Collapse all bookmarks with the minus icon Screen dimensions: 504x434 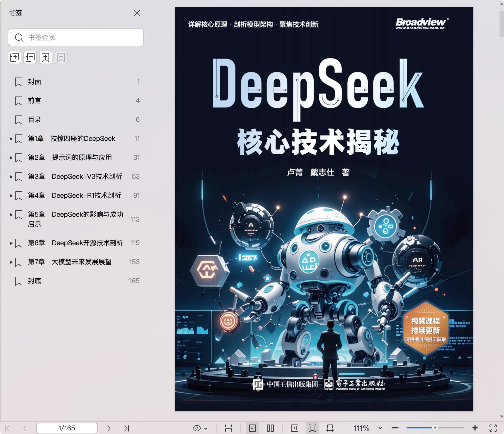tap(30, 57)
